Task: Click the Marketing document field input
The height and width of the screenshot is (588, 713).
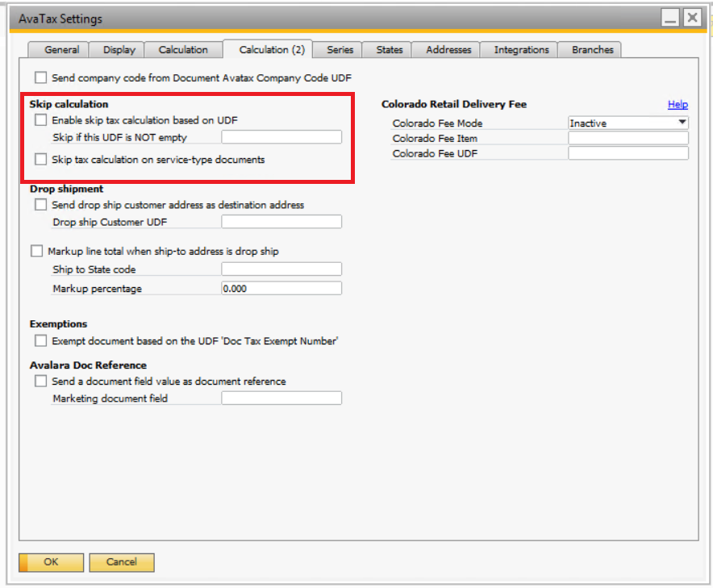Action: point(281,398)
